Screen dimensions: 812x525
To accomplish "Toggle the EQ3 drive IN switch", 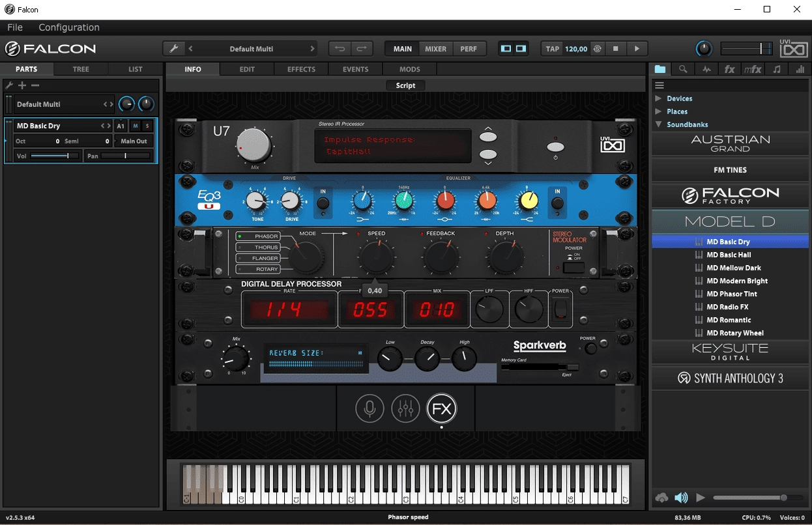I will tap(323, 202).
